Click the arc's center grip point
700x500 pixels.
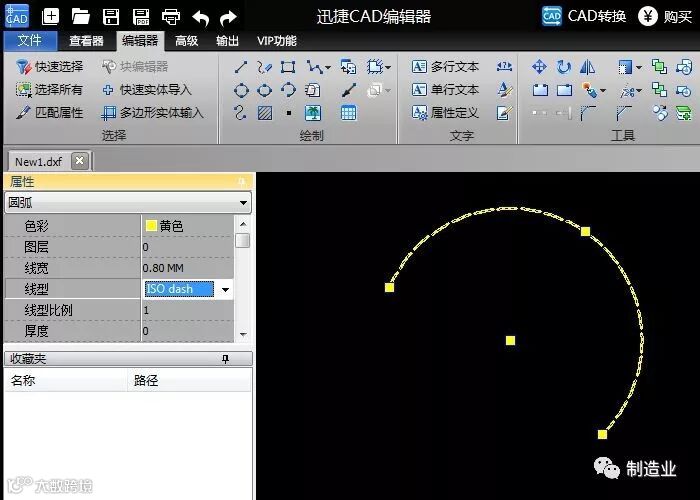pos(511,341)
